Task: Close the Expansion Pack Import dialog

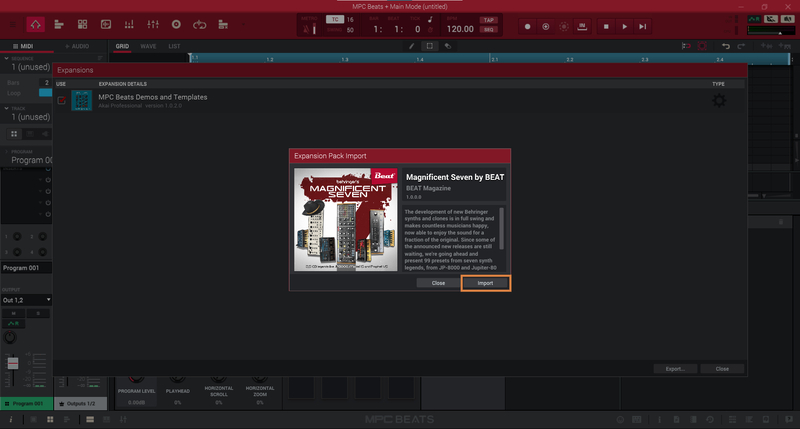Action: (x=438, y=283)
